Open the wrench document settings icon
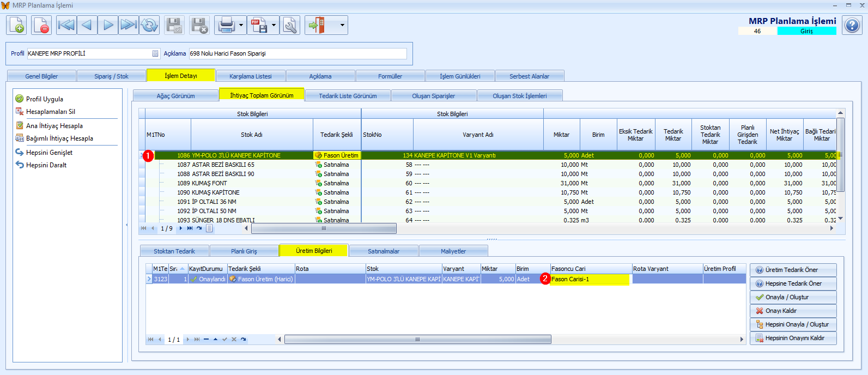The width and height of the screenshot is (868, 375). pyautogui.click(x=290, y=25)
